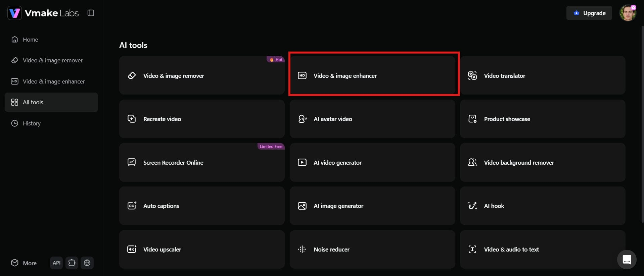Click the Video & audio to text label
This screenshot has height=276, width=644.
[x=511, y=250]
